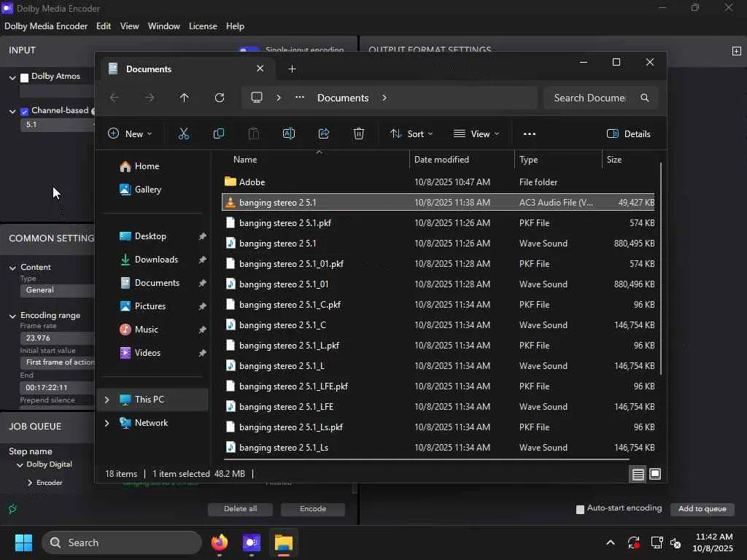Click the Windows Start button

click(x=23, y=542)
